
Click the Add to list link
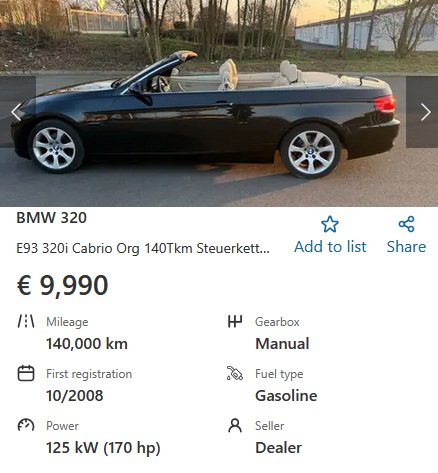[330, 247]
